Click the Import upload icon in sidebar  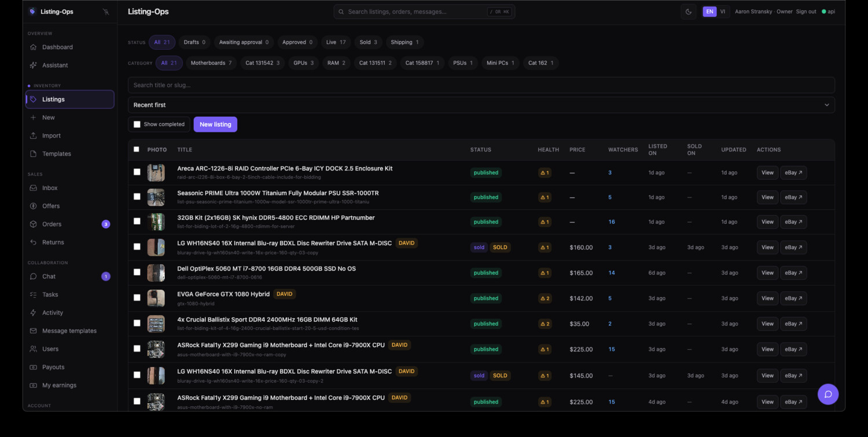[x=34, y=136]
